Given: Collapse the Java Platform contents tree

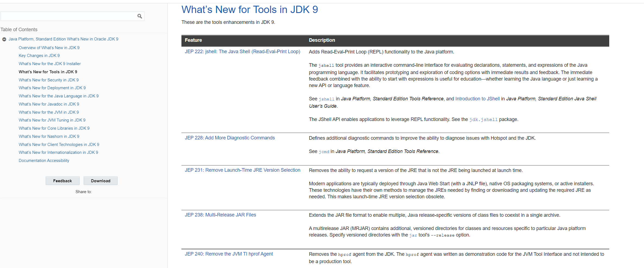Looking at the screenshot, I should 4,39.
